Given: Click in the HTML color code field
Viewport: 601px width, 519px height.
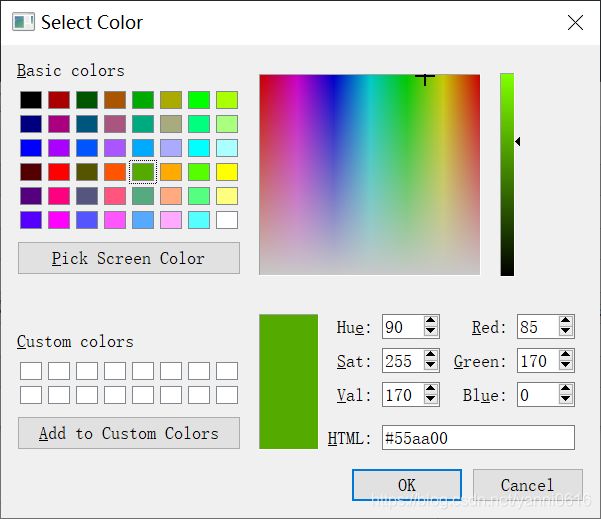Looking at the screenshot, I should click(478, 437).
